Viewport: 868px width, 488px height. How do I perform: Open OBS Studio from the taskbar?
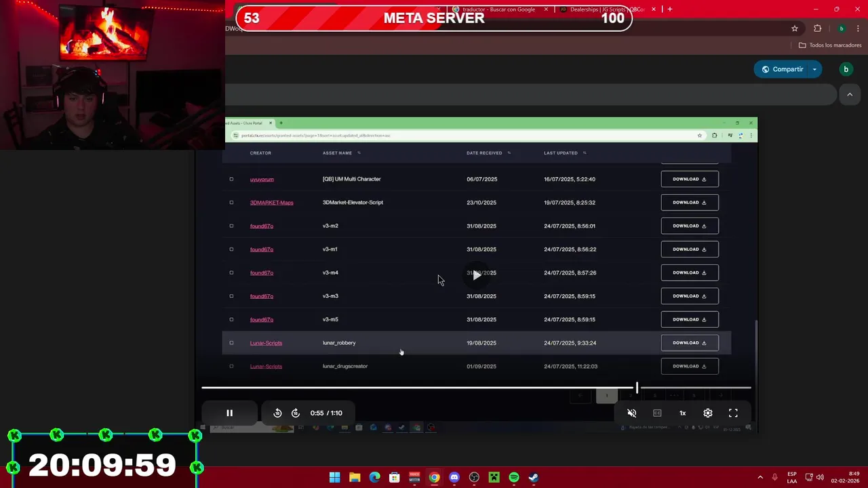(x=474, y=478)
